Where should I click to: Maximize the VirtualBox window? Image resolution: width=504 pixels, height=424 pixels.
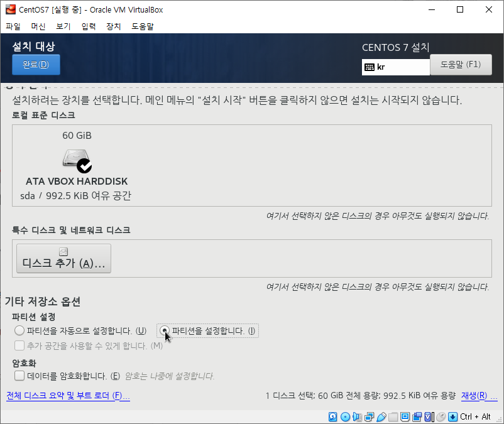pos(460,9)
